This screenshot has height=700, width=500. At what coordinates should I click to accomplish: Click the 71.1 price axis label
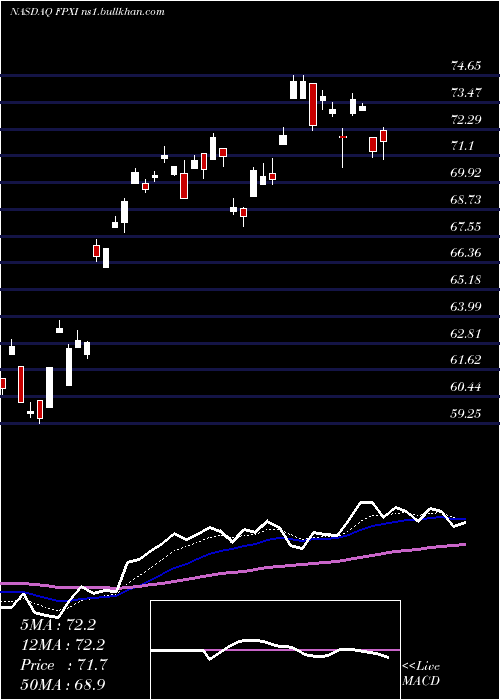462,146
